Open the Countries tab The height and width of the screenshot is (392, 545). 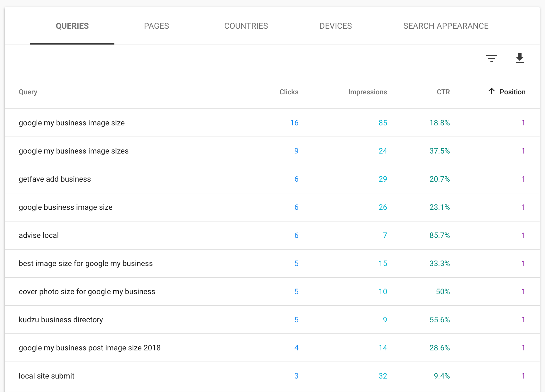(246, 26)
